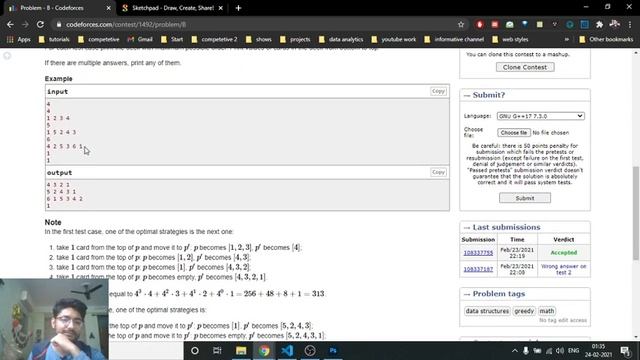Open the volume speaker tray icon
This screenshot has width=640, height=360.
pyautogui.click(x=560, y=351)
